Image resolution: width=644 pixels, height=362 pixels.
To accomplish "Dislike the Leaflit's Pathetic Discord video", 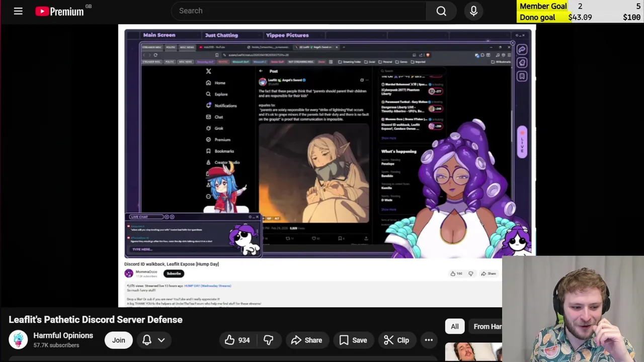I will (x=268, y=340).
